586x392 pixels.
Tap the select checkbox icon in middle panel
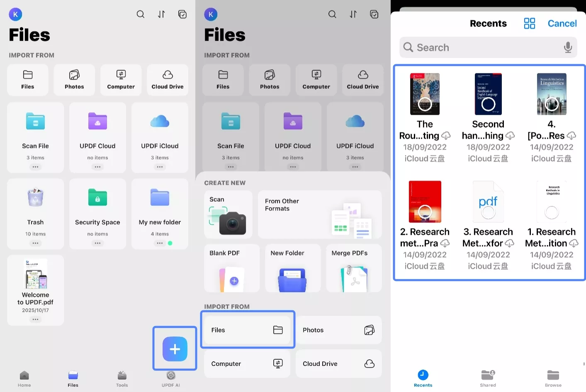click(x=374, y=15)
